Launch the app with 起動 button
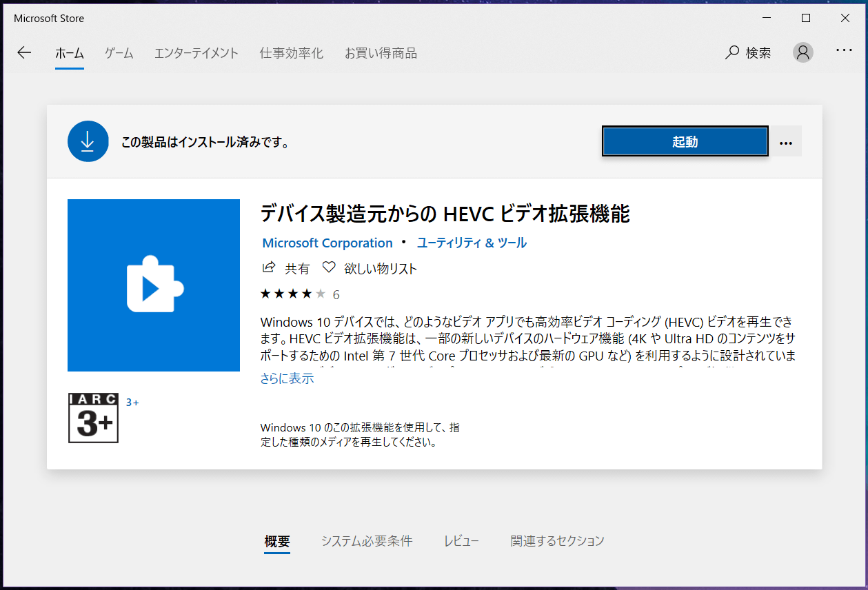 (x=685, y=141)
